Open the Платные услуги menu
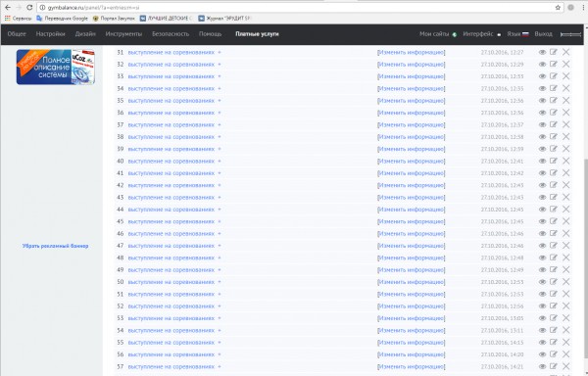588x376 pixels. (x=257, y=34)
